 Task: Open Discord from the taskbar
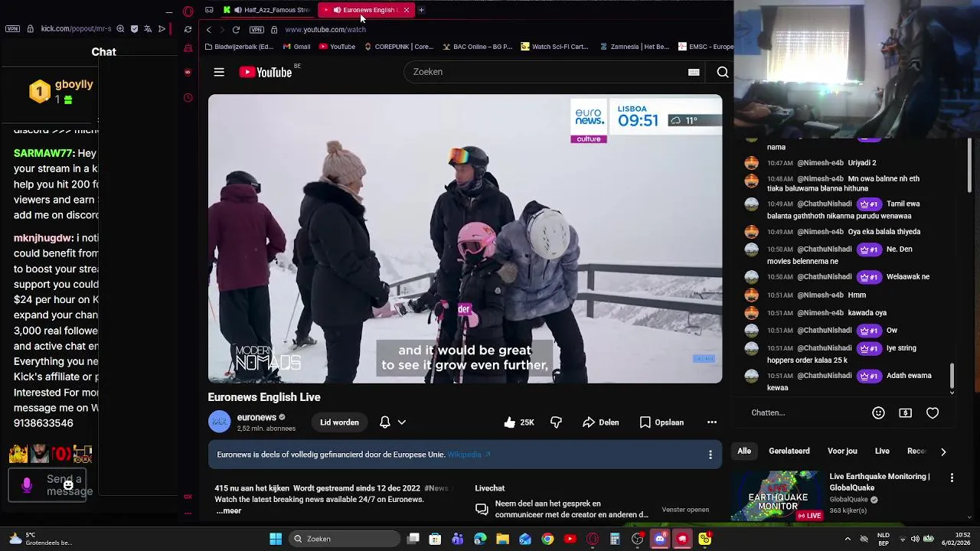(660, 539)
